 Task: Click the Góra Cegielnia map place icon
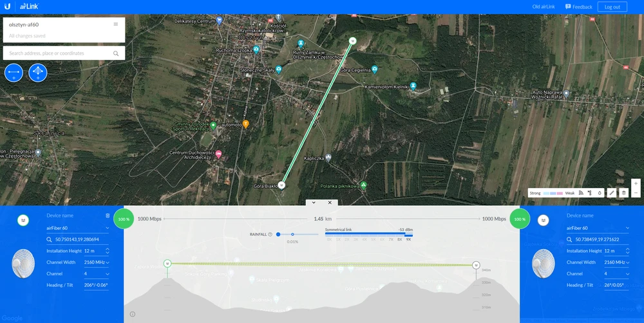[374, 69]
